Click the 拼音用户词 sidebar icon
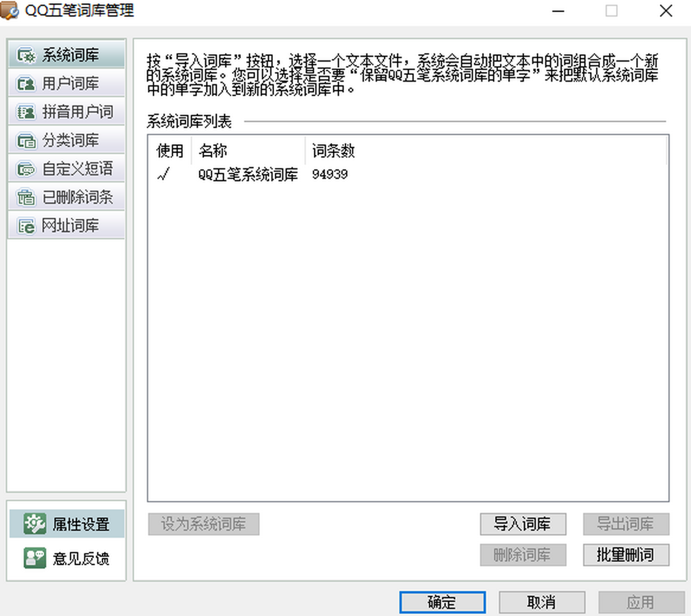691x616 pixels. click(x=26, y=112)
